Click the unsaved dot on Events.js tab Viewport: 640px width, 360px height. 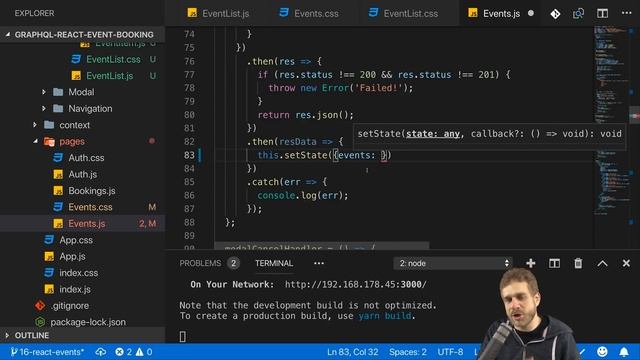click(x=531, y=13)
